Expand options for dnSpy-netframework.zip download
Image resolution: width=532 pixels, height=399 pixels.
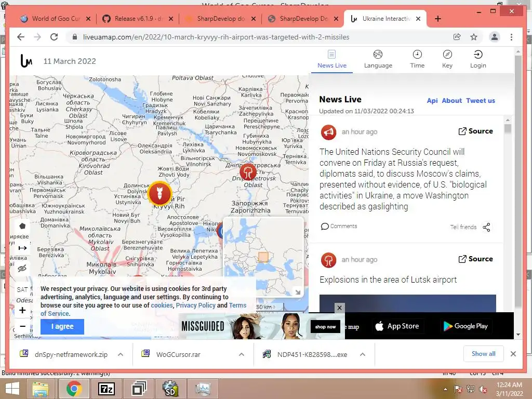pyautogui.click(x=121, y=354)
